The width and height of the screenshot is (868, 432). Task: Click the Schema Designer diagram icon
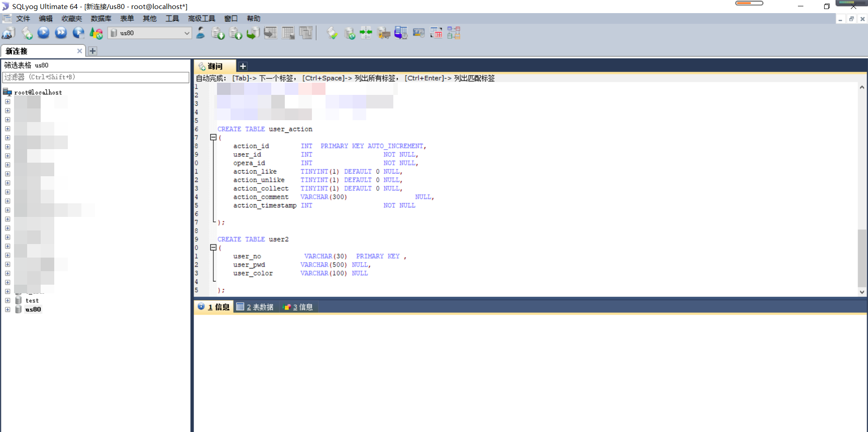pyautogui.click(x=454, y=33)
